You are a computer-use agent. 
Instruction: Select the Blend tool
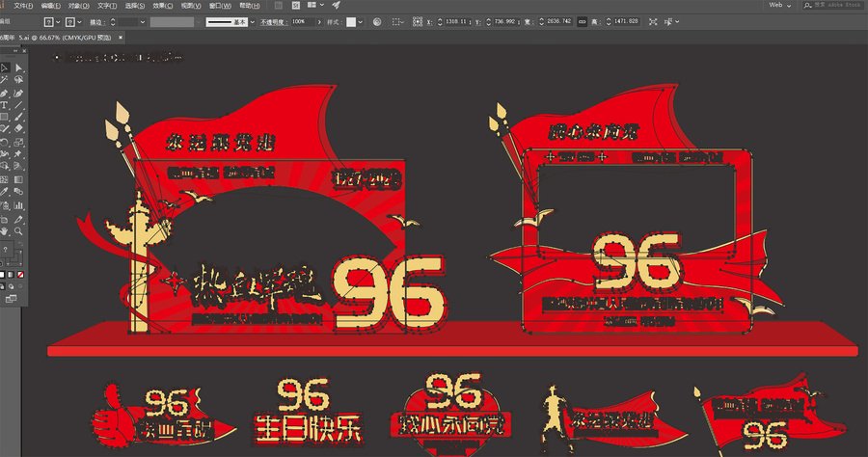point(18,193)
